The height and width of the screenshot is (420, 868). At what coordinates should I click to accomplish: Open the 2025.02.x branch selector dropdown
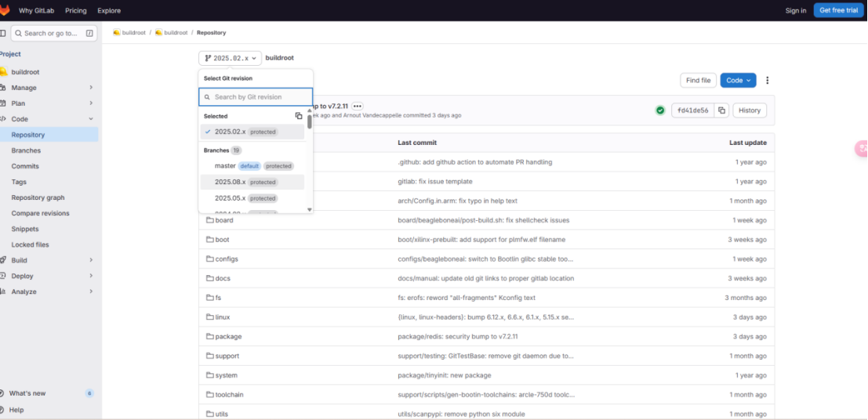pos(230,58)
